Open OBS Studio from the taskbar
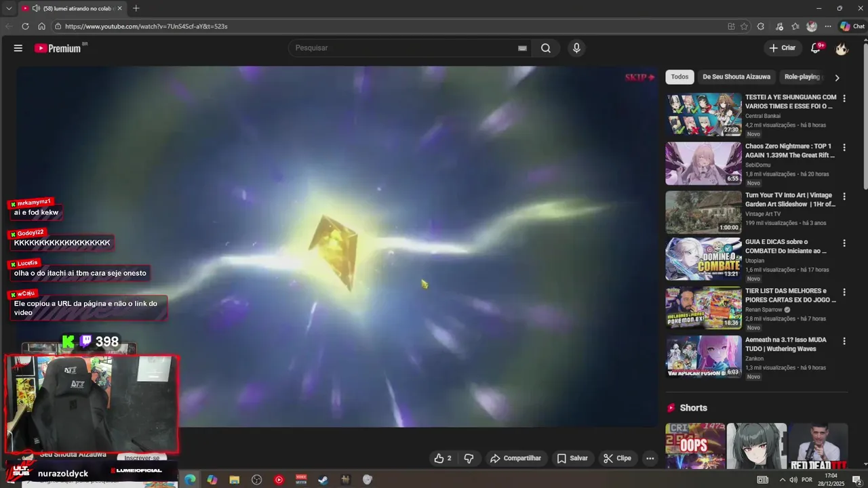Screen dimensions: 868x488 click(x=257, y=480)
